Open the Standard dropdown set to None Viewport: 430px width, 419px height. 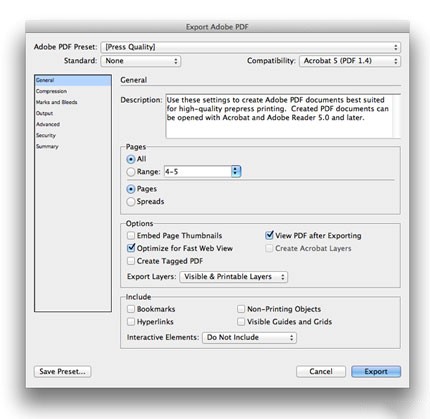pos(141,61)
